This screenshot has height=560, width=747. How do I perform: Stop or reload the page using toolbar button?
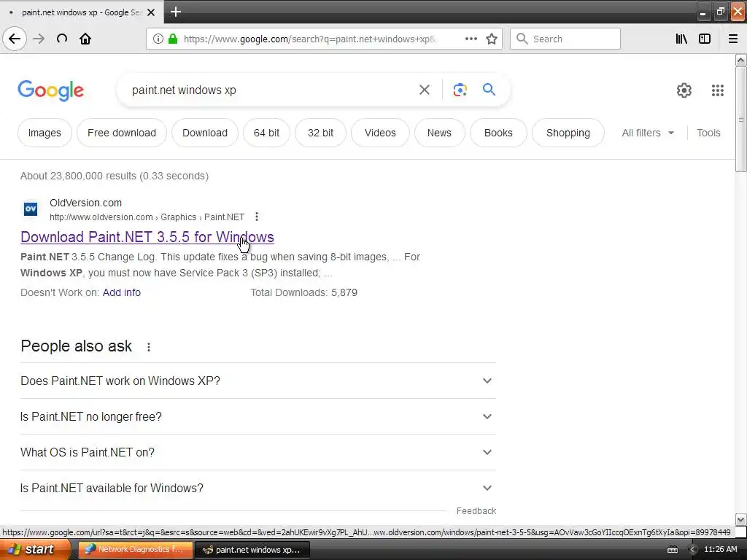[x=62, y=39]
